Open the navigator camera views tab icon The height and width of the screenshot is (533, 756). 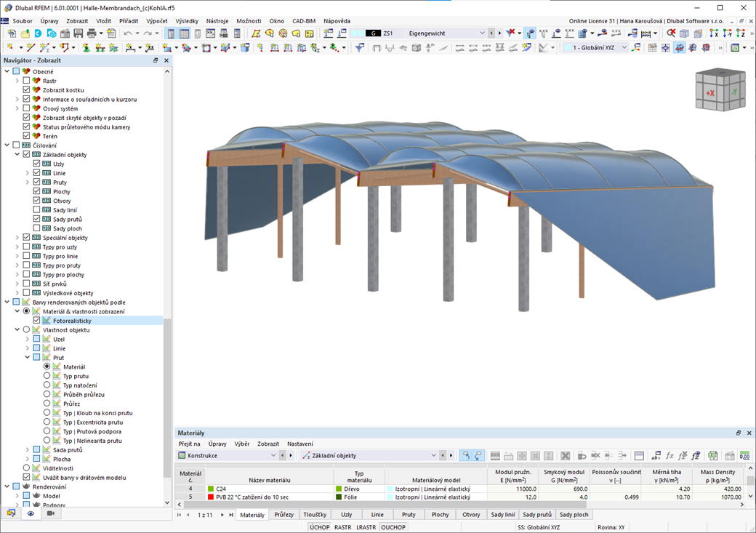pos(50,513)
